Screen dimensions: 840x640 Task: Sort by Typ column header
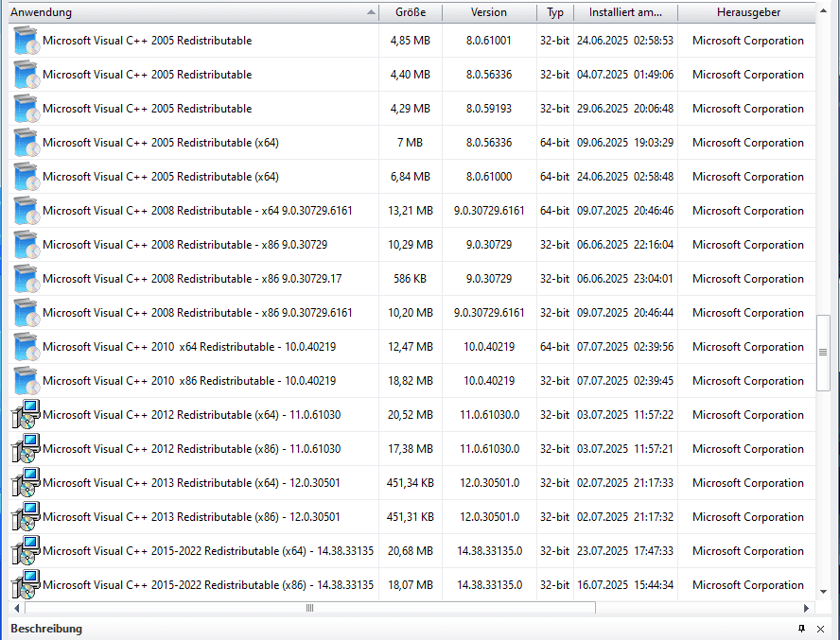coord(555,12)
